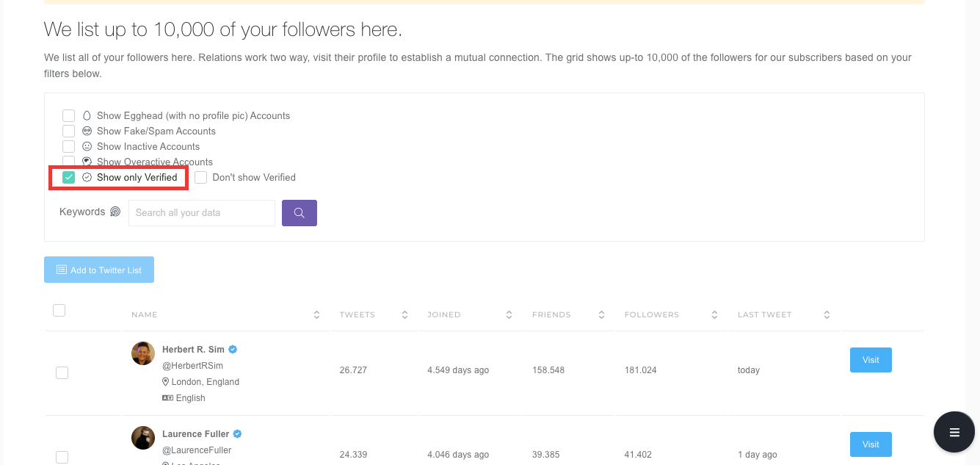This screenshot has width=980, height=465.
Task: Visit Herbert R. Sim's profile
Action: [x=871, y=360]
